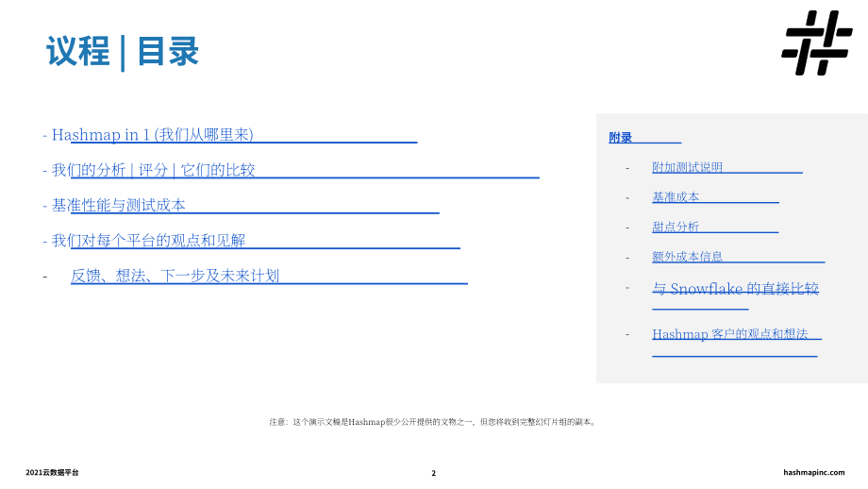868x489 pixels.
Task: Click the '附录' appendix heading link
Action: click(x=620, y=137)
